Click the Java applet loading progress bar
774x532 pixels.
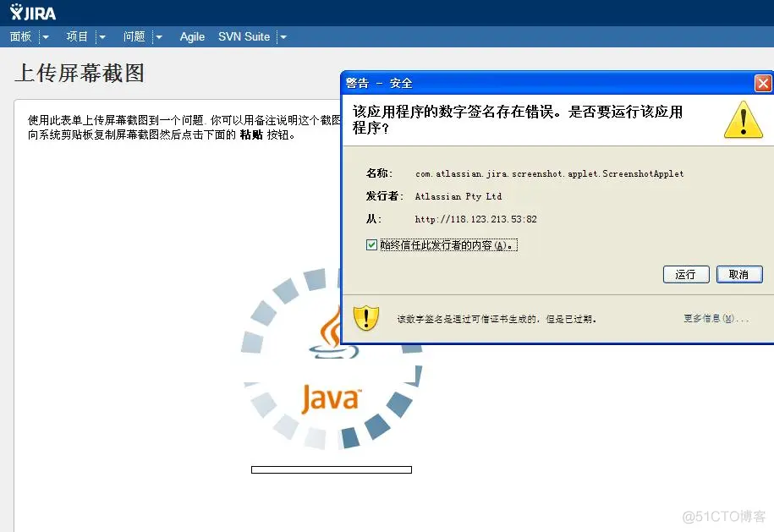(x=332, y=469)
